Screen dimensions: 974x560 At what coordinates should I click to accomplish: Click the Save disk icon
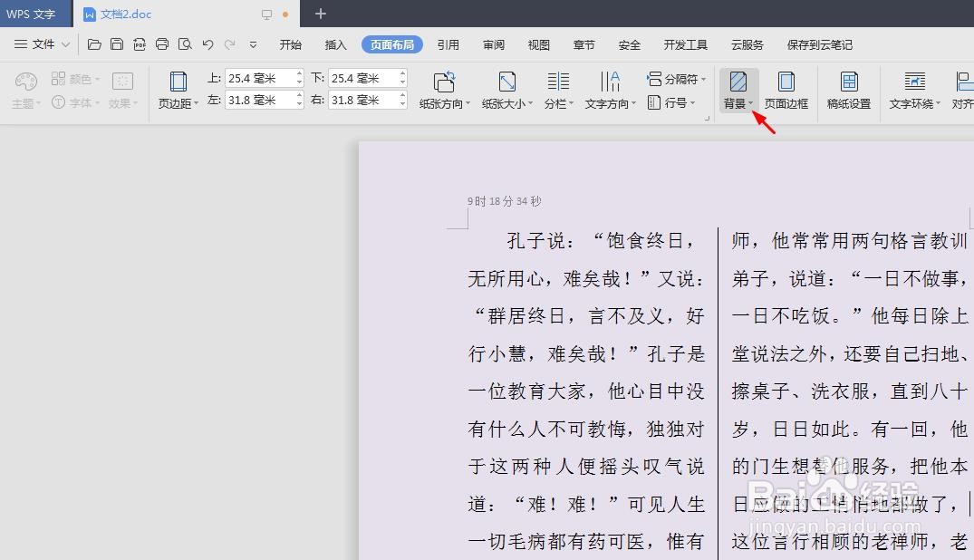117,44
